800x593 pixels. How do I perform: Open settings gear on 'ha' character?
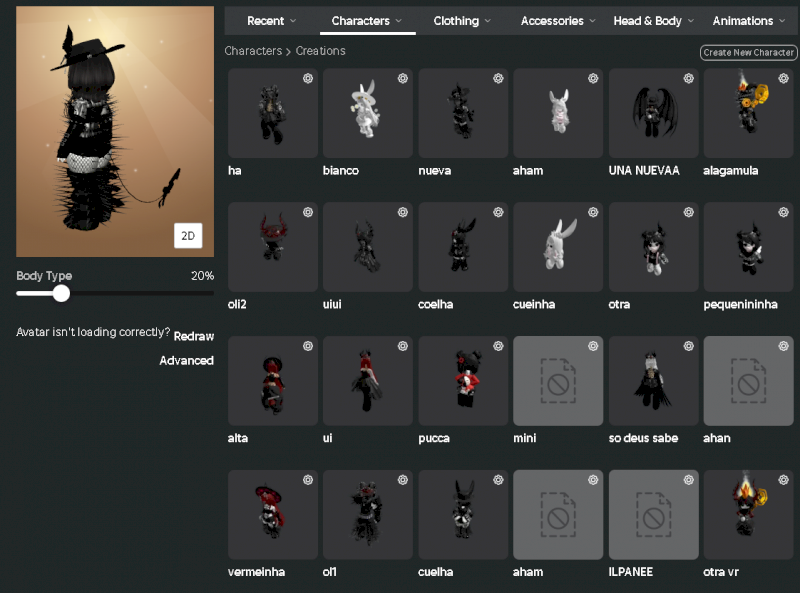pyautogui.click(x=308, y=78)
